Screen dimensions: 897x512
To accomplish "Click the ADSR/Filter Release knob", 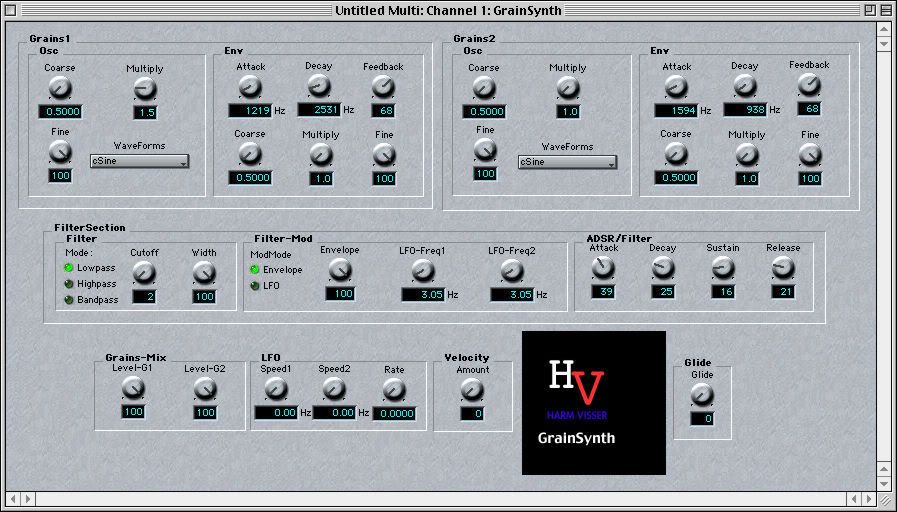I will pyautogui.click(x=783, y=268).
